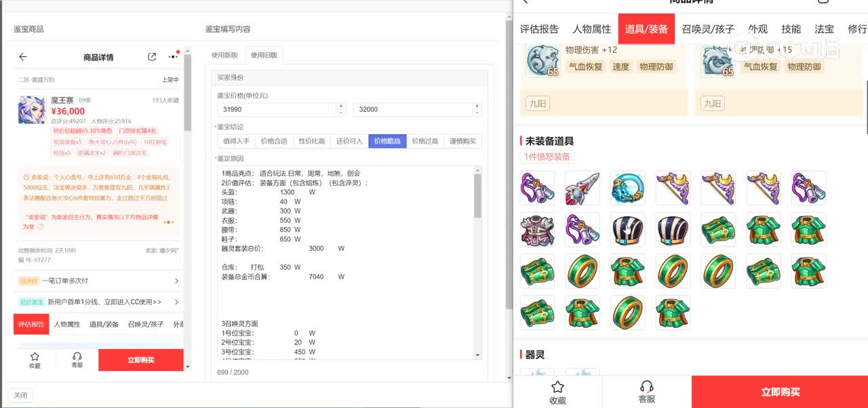868x408 pixels.
Task: Select the sword in 未装备道具
Action: tap(583, 188)
